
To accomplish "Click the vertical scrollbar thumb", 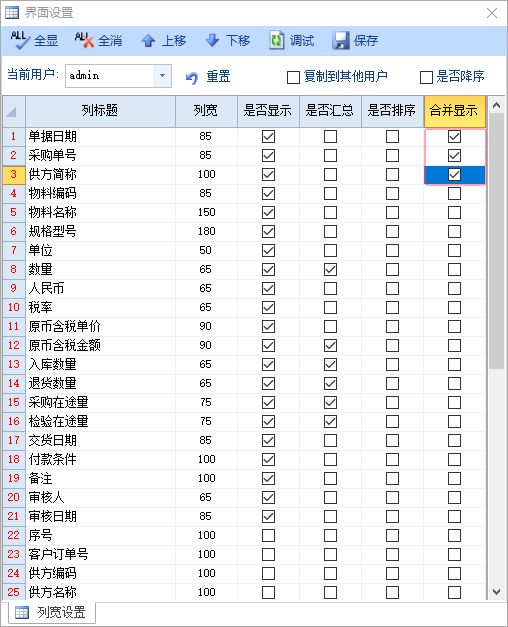I will (x=497, y=242).
